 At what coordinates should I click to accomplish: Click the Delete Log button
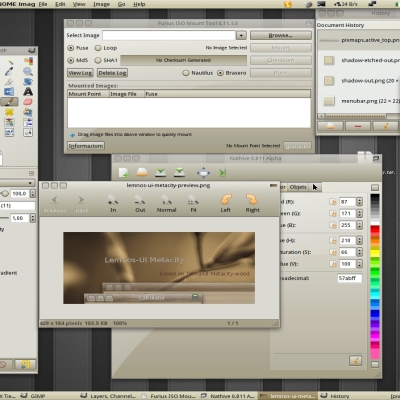click(x=112, y=73)
